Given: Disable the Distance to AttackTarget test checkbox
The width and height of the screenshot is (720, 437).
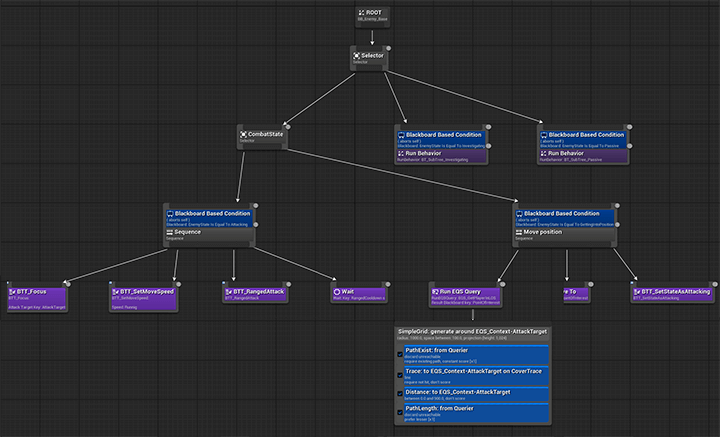Looking at the screenshot, I should (x=399, y=392).
